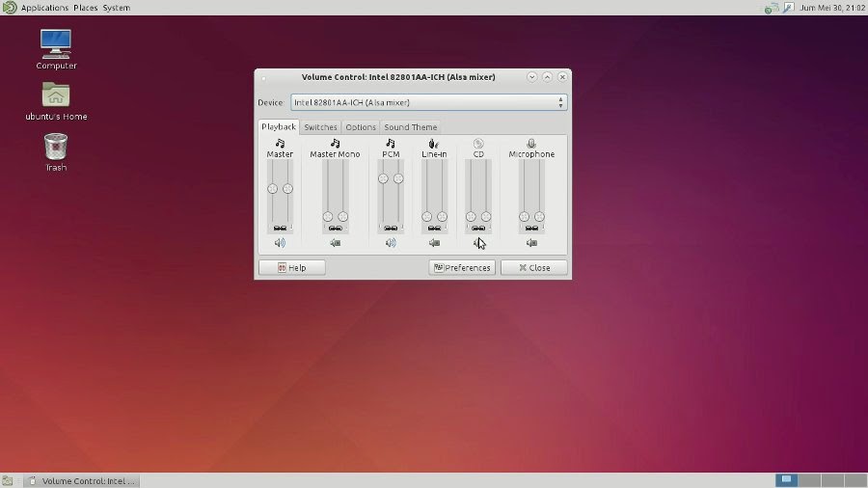
Task: Switch to the first workspace
Action: pyautogui.click(x=786, y=480)
